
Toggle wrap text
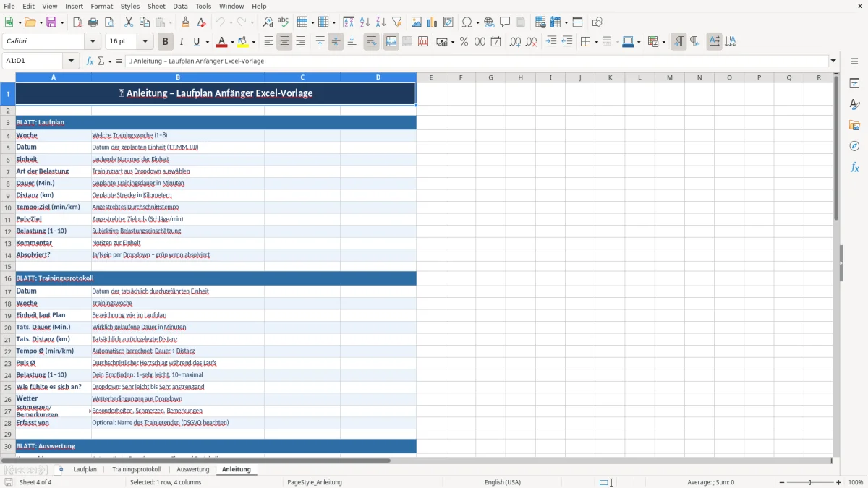pos(372,42)
